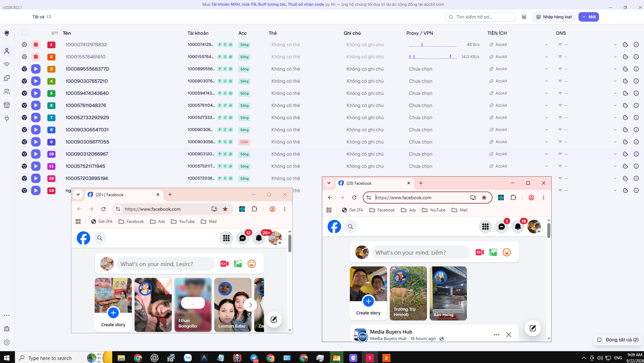
Task: Select the Tất cả 13 tab
Action: coord(42,17)
